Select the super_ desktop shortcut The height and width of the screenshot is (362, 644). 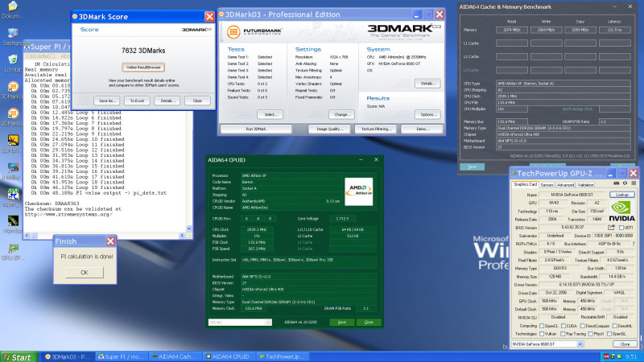click(x=13, y=198)
